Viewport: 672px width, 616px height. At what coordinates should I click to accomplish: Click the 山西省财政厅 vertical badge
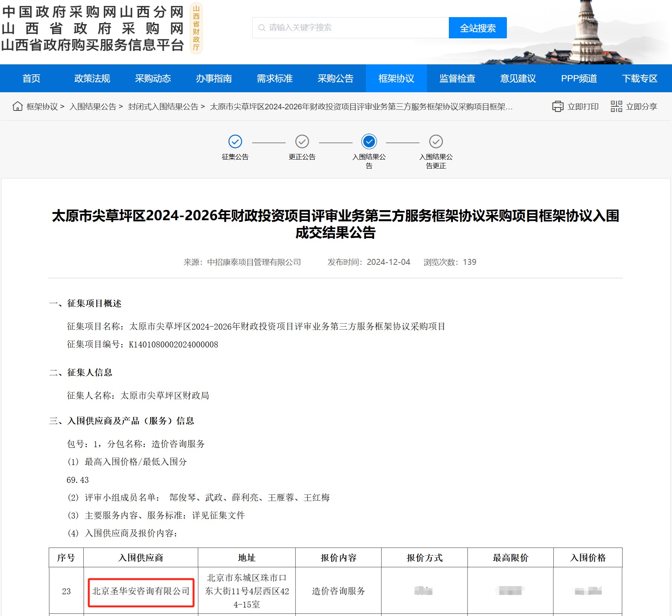[196, 28]
